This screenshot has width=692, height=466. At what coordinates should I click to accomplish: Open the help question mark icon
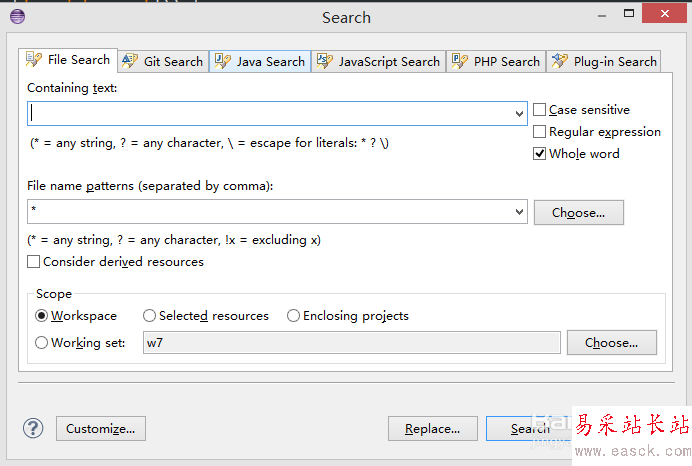coord(34,428)
